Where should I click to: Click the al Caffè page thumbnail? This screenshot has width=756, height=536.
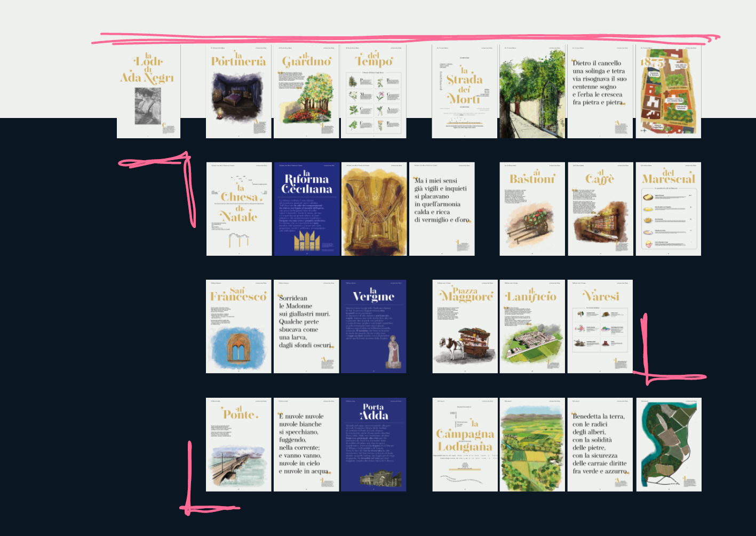click(x=600, y=209)
